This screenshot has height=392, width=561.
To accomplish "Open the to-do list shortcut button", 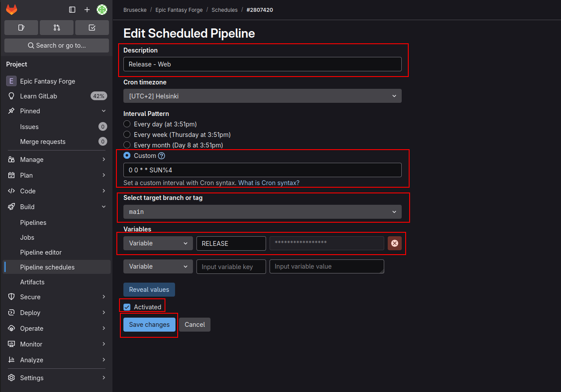I will (92, 28).
